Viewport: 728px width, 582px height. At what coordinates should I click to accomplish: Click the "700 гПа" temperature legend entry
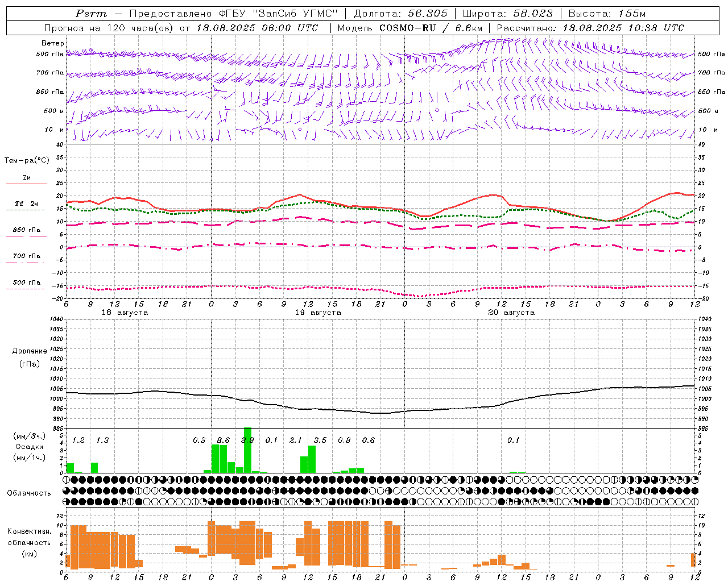(x=26, y=258)
